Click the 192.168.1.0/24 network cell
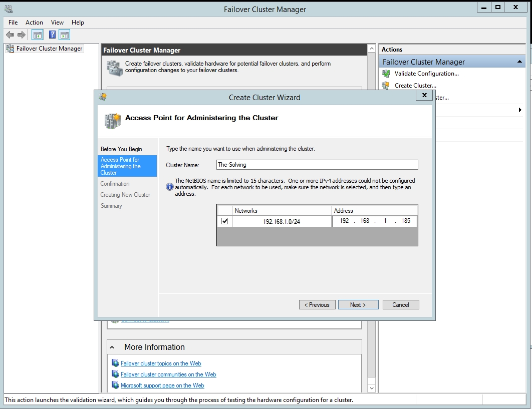532x409 pixels. coord(282,221)
